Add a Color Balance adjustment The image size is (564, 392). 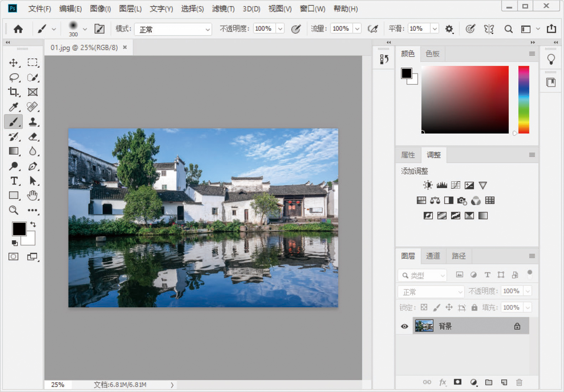coord(435,200)
